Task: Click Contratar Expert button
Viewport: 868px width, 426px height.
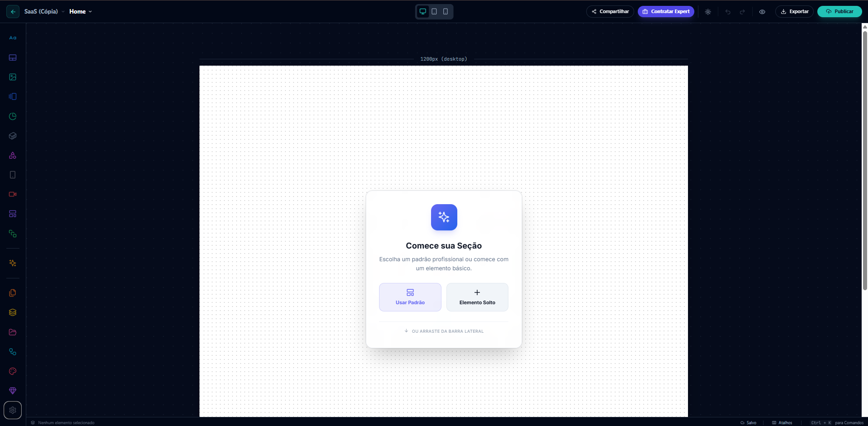Action: [666, 12]
